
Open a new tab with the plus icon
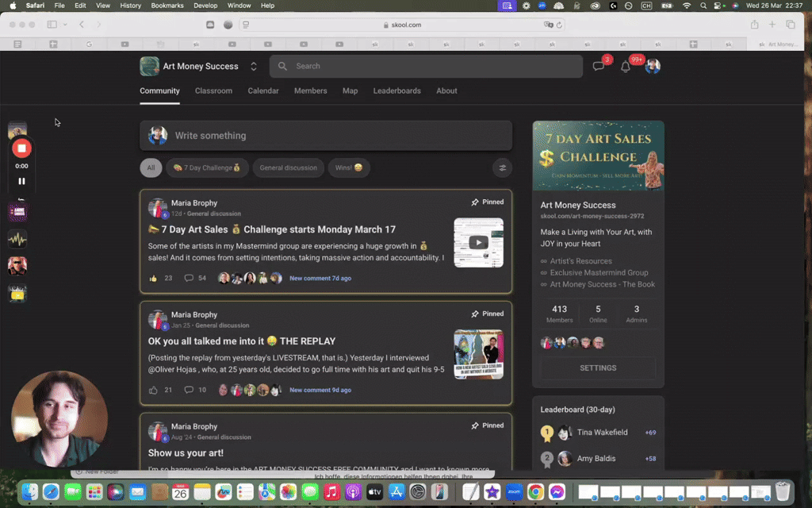point(772,25)
